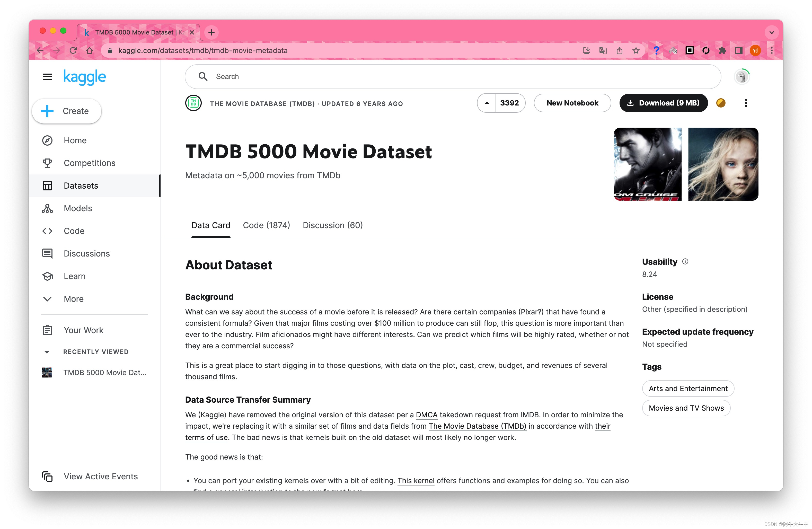Open the hamburger menu next to Kaggle logo
This screenshot has height=529, width=812.
click(47, 77)
